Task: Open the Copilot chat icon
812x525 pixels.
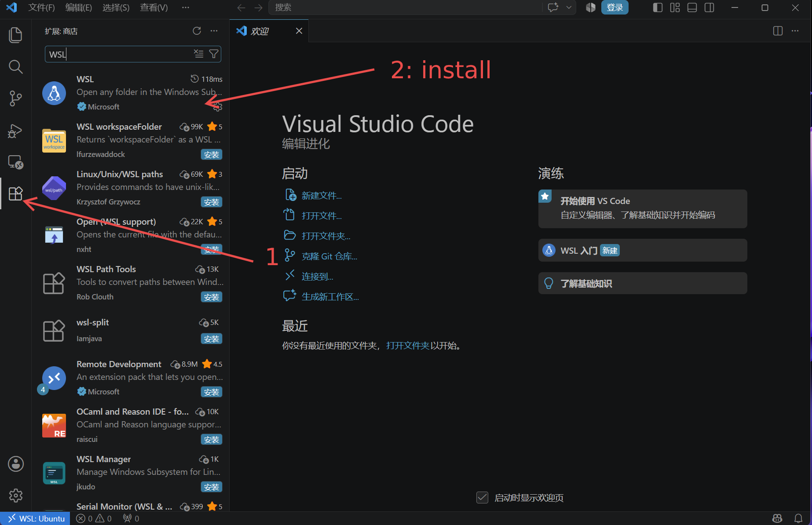Action: click(553, 7)
